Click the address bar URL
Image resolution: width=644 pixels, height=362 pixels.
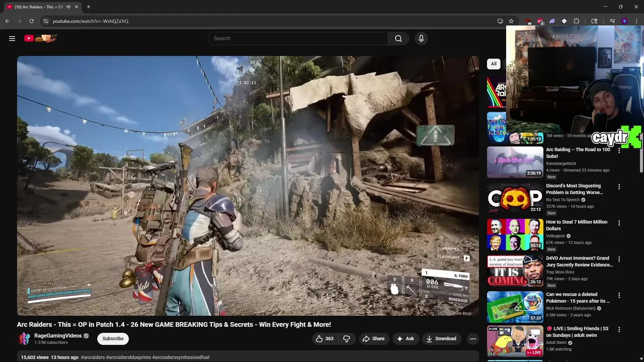click(x=91, y=21)
